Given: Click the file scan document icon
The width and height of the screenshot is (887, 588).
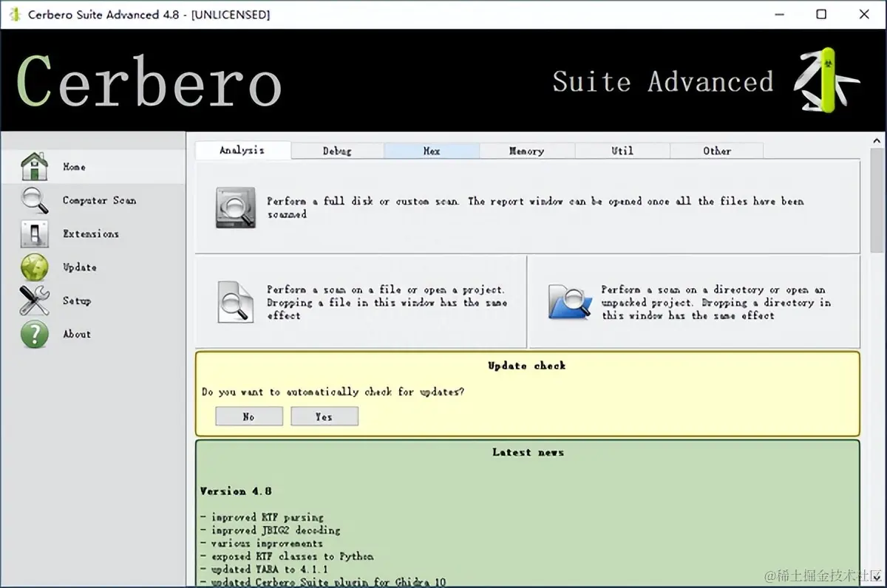Looking at the screenshot, I should pos(235,301).
